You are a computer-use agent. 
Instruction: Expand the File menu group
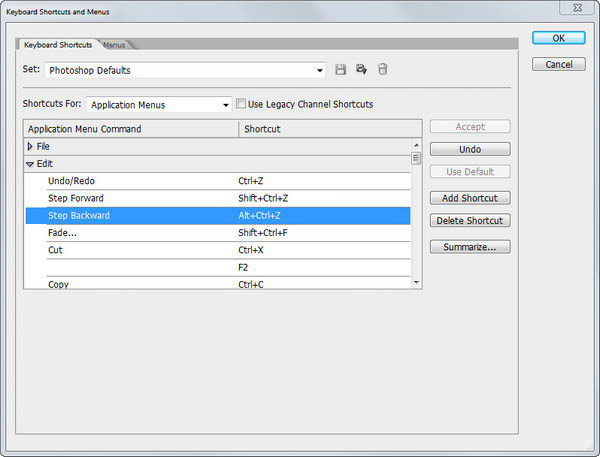pos(30,146)
